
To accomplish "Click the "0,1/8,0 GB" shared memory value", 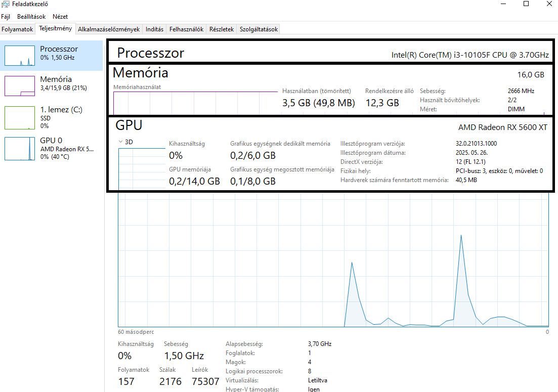I will (x=252, y=182).
